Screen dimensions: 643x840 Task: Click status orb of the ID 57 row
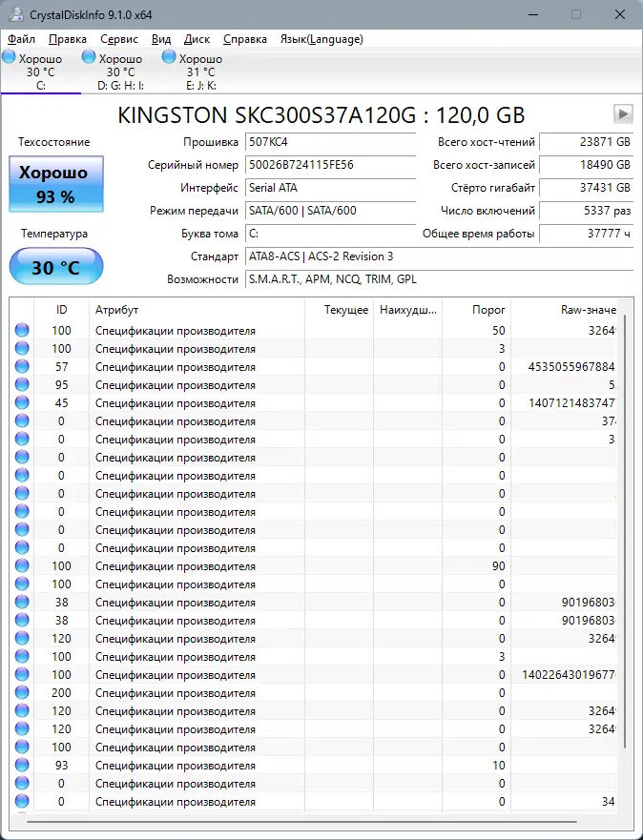tap(22, 367)
